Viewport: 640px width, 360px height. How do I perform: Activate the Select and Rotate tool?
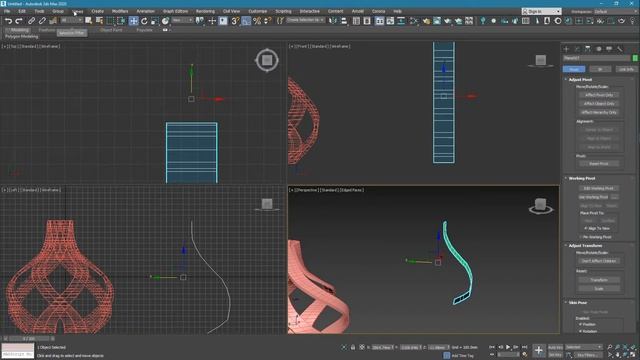144,21
